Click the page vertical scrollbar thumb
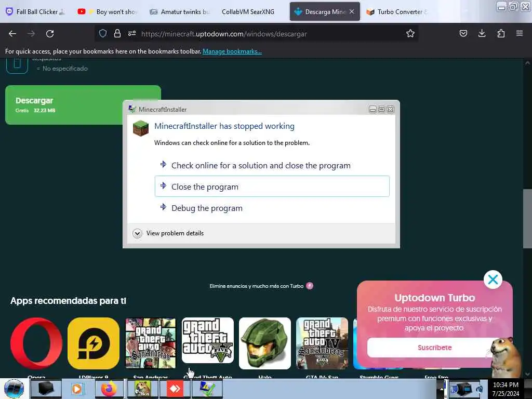 point(527,219)
